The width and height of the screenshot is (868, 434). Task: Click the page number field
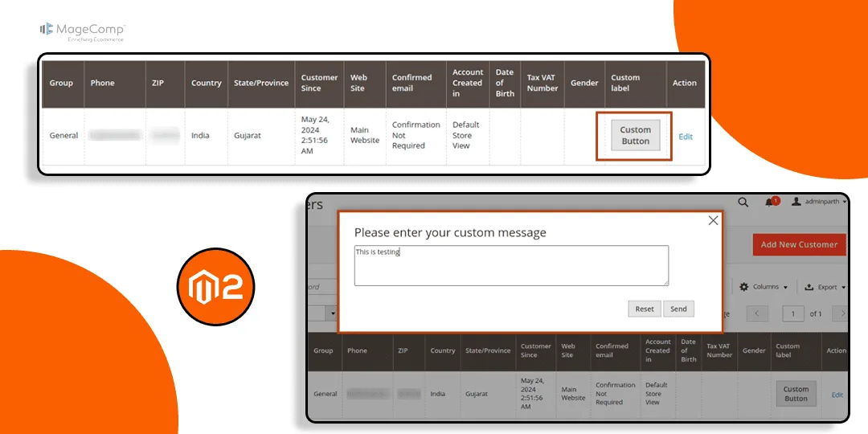(793, 313)
